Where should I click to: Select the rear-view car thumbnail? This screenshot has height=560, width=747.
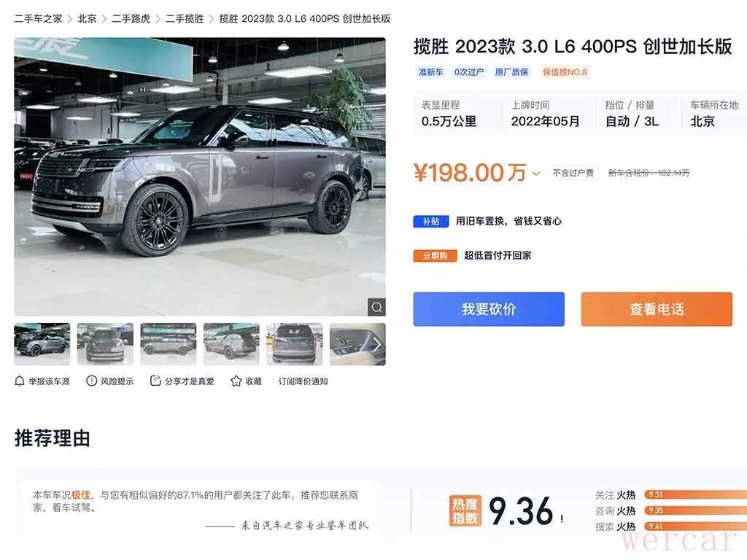pyautogui.click(x=295, y=344)
